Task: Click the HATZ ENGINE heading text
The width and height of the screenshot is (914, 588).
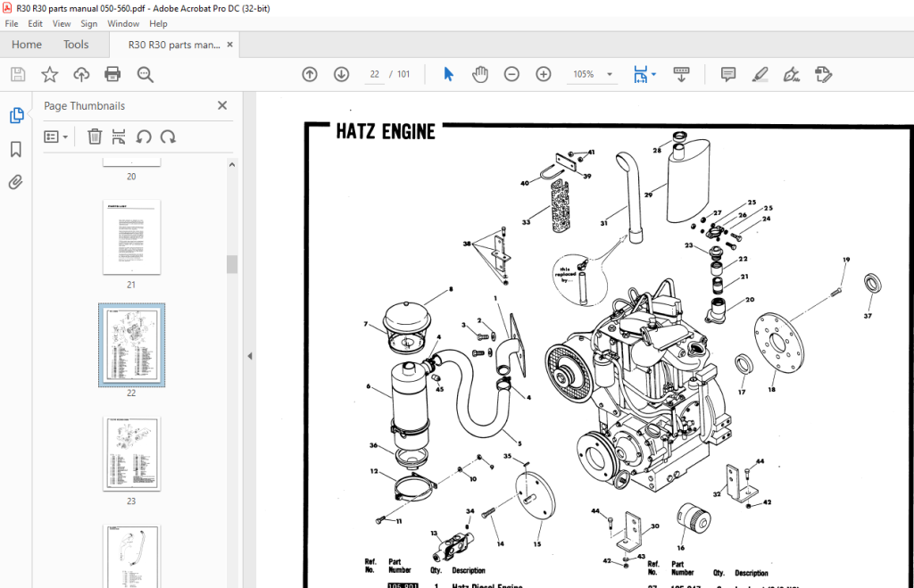Action: [x=386, y=132]
